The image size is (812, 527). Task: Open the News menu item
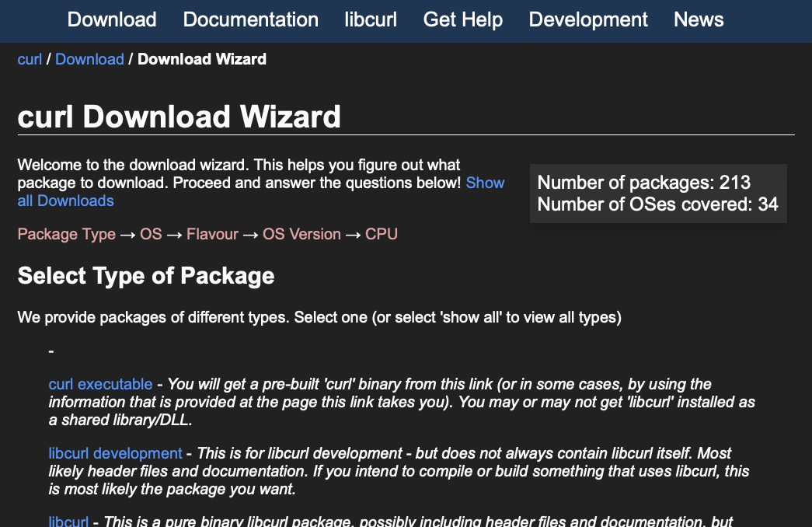pos(699,19)
